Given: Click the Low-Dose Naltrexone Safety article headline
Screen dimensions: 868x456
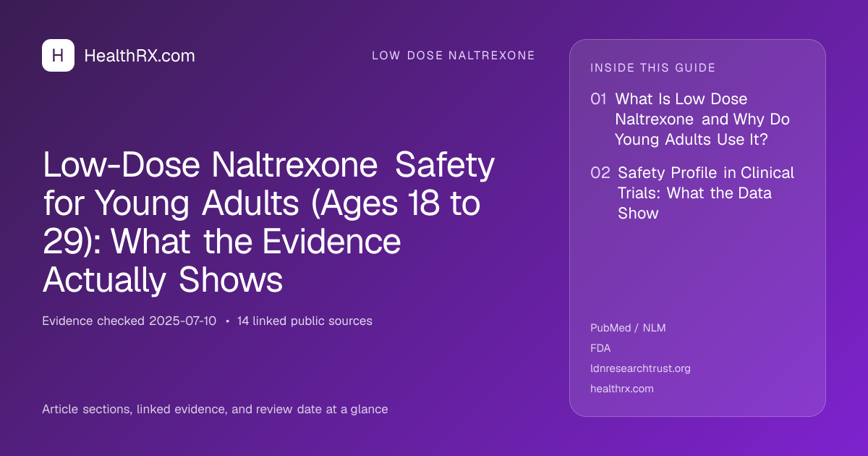Looking at the screenshot, I should [269, 222].
